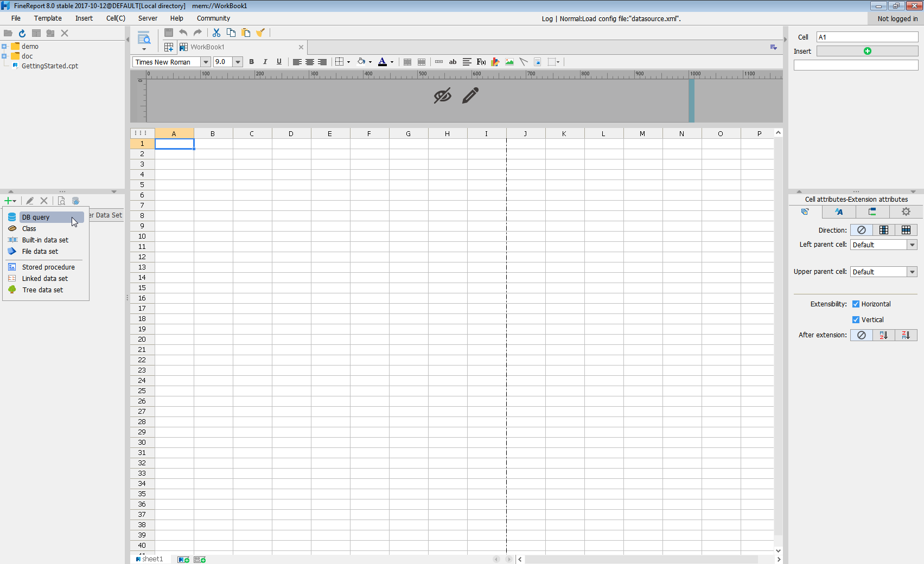Click the Cell address input field
Screen dimensions: 924x564
[x=866, y=37]
